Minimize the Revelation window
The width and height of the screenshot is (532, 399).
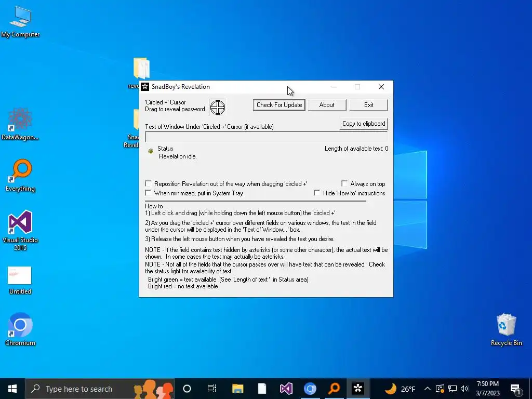pyautogui.click(x=334, y=87)
